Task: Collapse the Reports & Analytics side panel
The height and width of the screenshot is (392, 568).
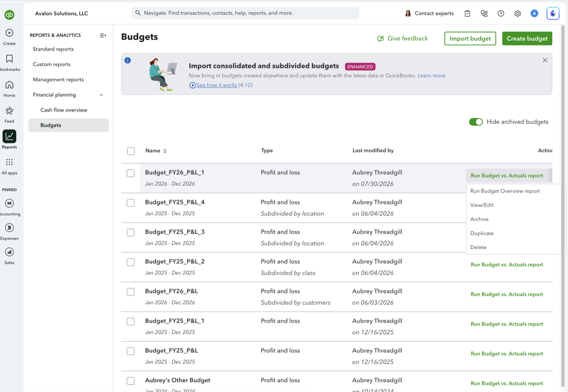Action: pyautogui.click(x=103, y=35)
